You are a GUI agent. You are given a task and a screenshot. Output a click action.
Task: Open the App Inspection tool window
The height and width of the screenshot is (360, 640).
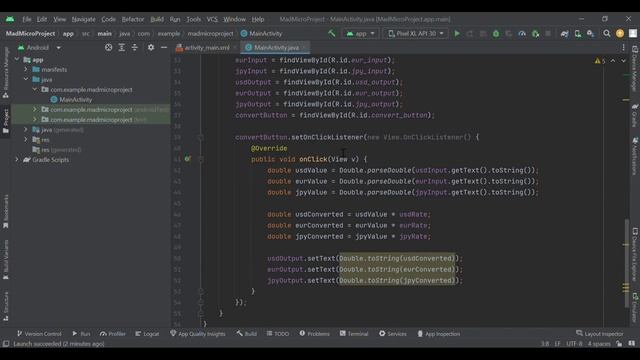[438, 334]
